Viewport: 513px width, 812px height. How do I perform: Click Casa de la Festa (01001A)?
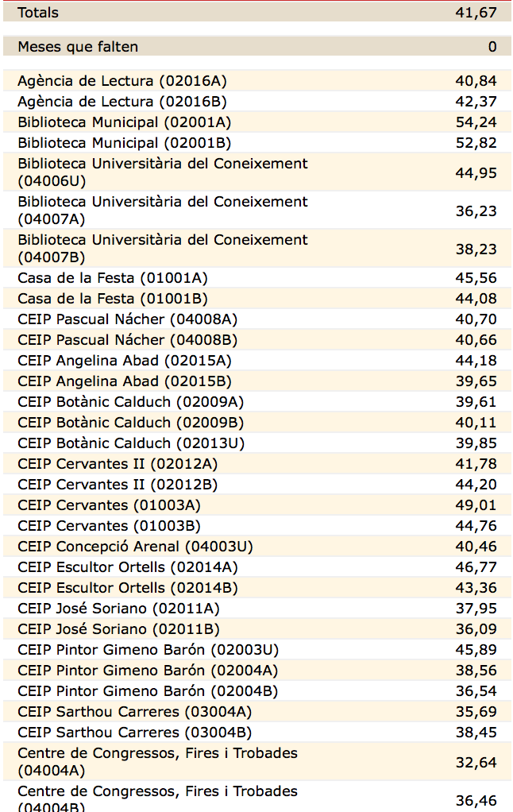tap(113, 278)
